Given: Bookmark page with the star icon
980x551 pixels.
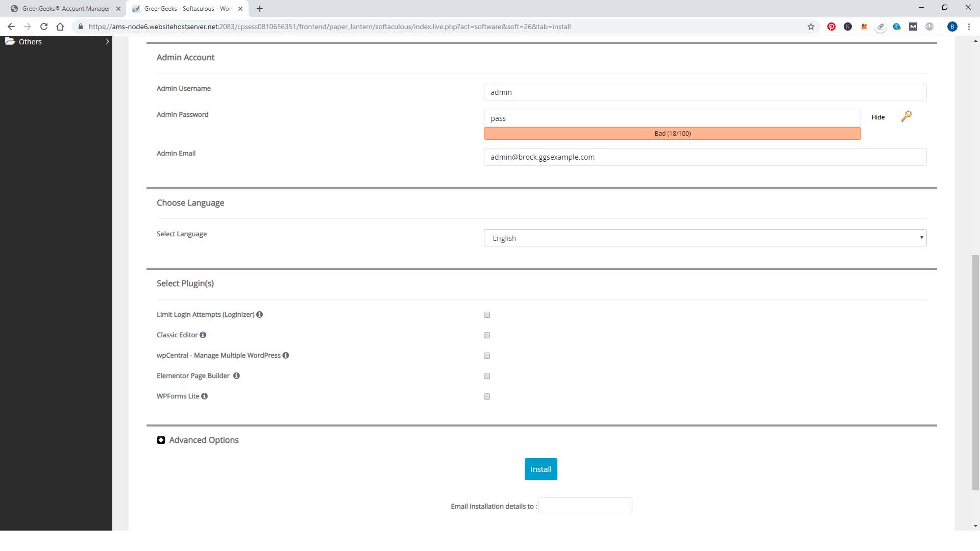Looking at the screenshot, I should (x=811, y=27).
